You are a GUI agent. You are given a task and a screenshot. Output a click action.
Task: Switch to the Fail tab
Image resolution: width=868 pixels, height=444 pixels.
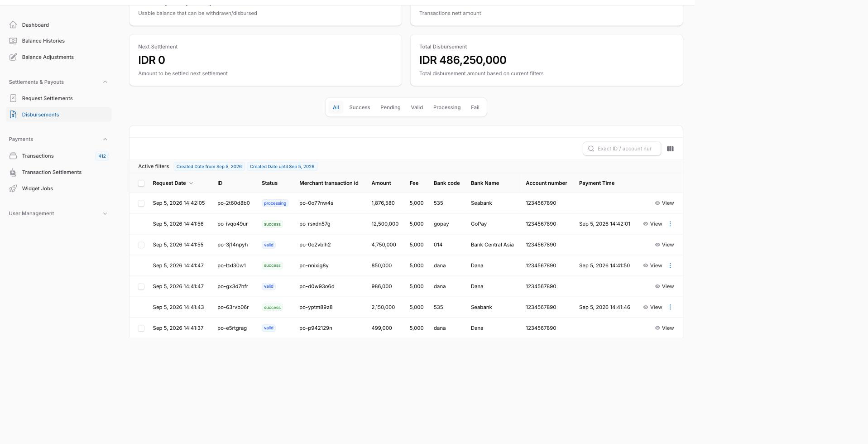(x=475, y=107)
